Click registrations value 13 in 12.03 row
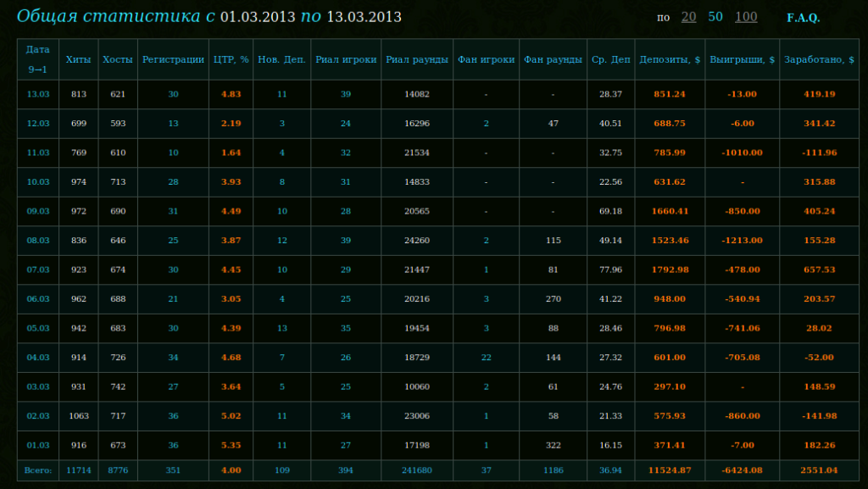The height and width of the screenshot is (489, 868). coord(173,124)
